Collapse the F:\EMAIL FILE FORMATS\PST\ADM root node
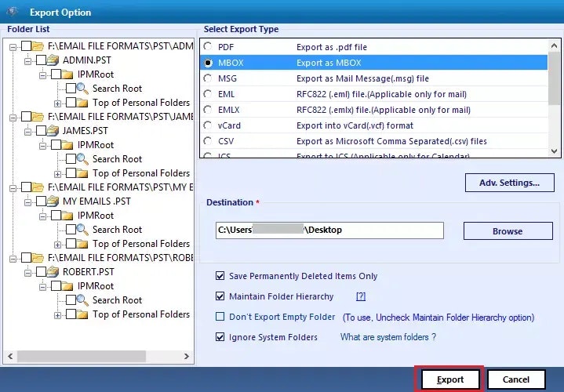Image resolution: width=564 pixels, height=392 pixels. 13,47
